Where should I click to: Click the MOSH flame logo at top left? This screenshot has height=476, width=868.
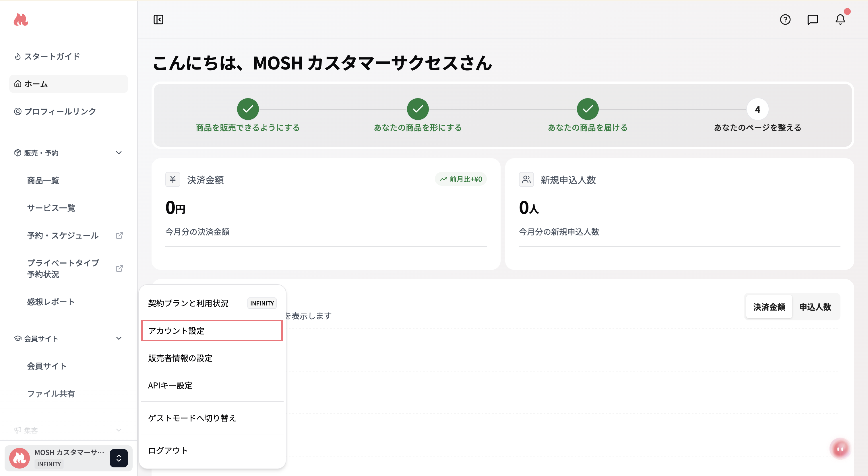(x=21, y=20)
